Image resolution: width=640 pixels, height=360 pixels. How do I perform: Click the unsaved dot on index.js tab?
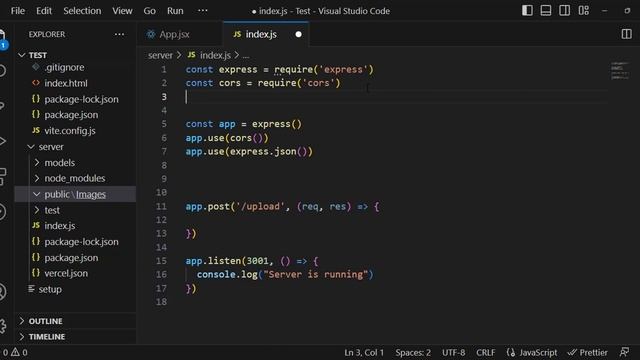click(x=298, y=34)
